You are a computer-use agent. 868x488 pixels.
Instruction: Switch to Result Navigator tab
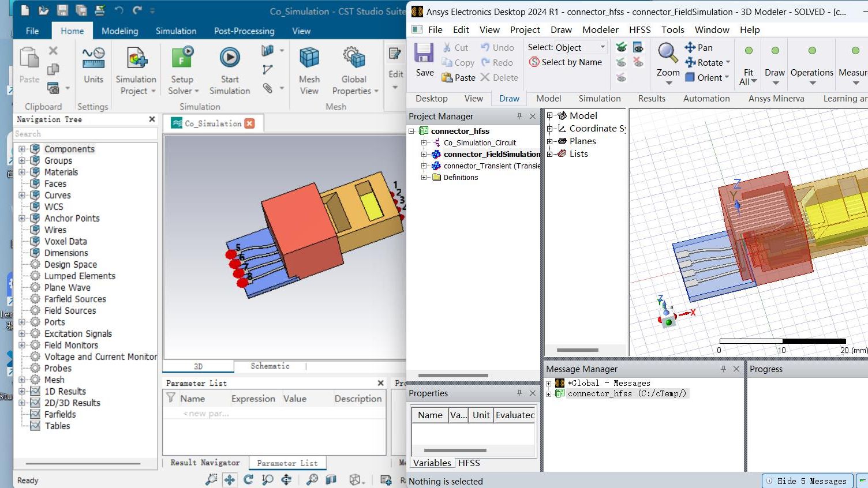(205, 463)
